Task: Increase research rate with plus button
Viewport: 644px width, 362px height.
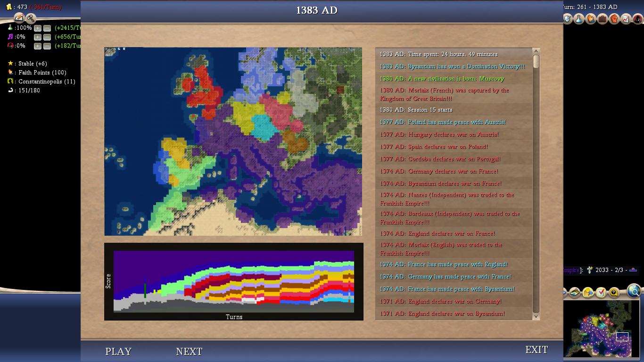Action: coord(38,28)
